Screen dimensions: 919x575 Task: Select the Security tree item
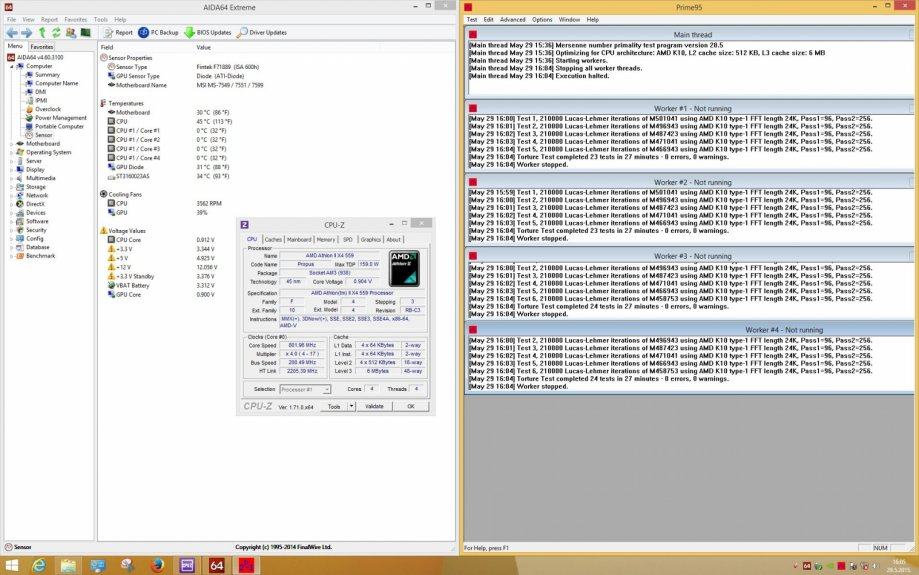coord(36,230)
